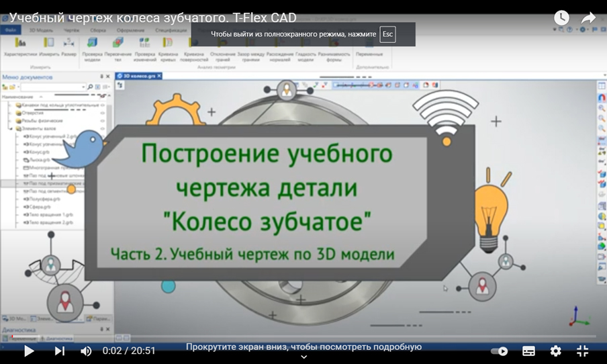Open the Файл menu tab

coord(11,30)
